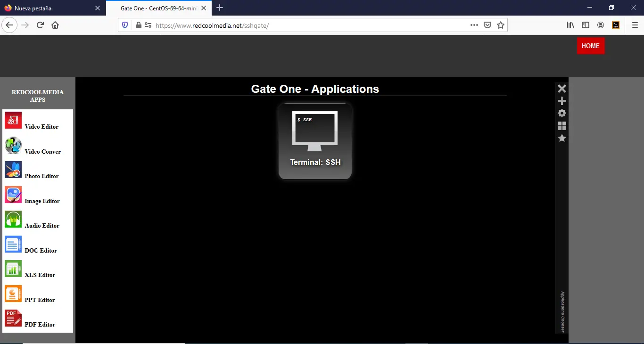Open Gate One settings gear icon
This screenshot has height=344, width=644.
click(x=561, y=113)
